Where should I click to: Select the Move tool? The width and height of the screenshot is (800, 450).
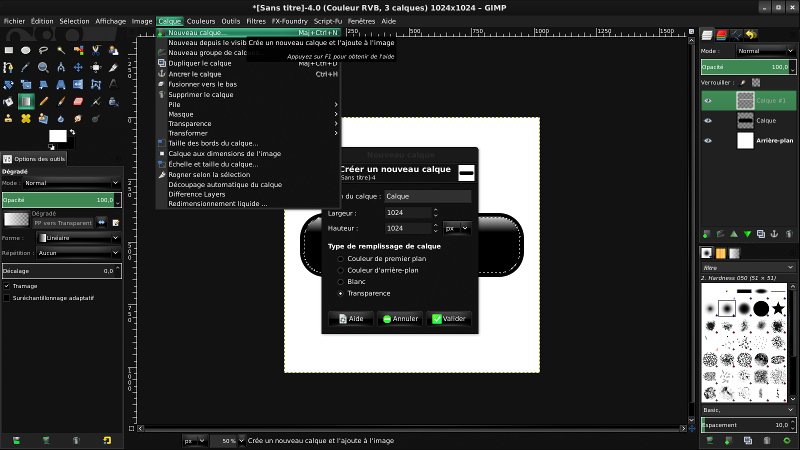pyautogui.click(x=78, y=67)
